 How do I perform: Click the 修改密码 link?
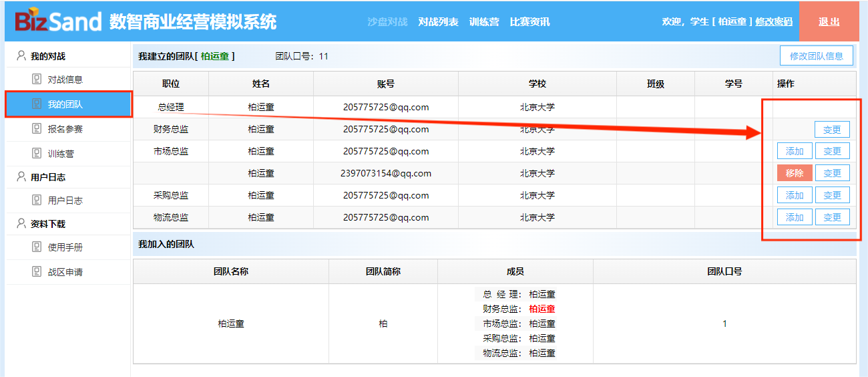[x=774, y=21]
